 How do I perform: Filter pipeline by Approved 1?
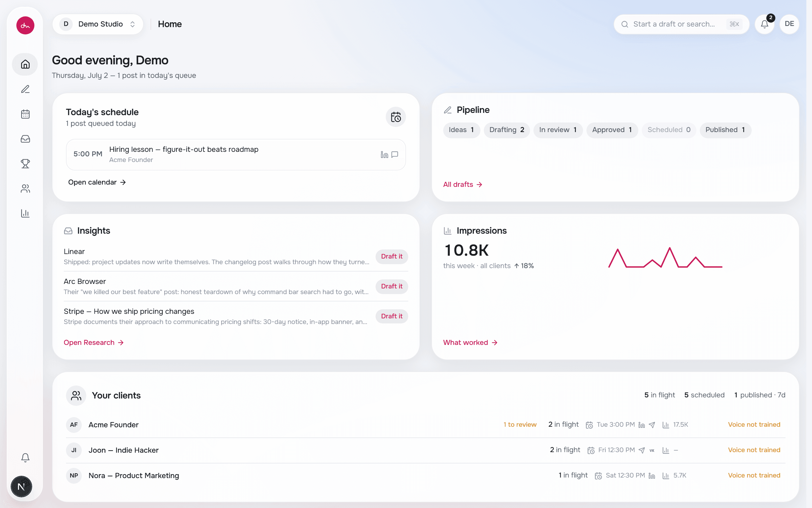click(x=612, y=130)
